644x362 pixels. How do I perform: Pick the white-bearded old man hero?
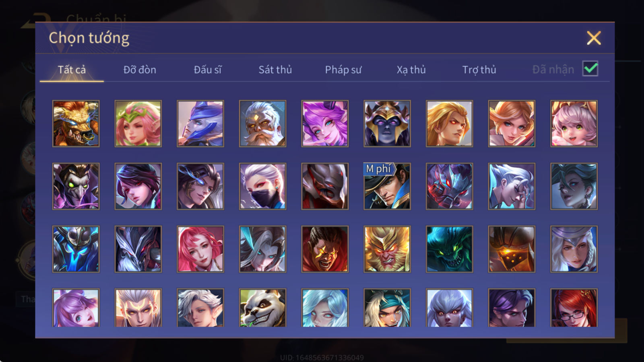pyautogui.click(x=262, y=123)
